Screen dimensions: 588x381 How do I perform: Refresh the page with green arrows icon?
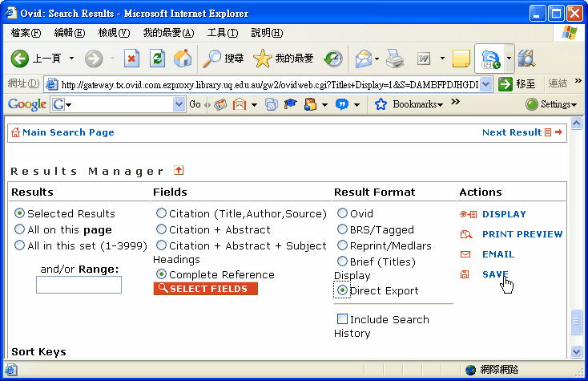(158, 59)
